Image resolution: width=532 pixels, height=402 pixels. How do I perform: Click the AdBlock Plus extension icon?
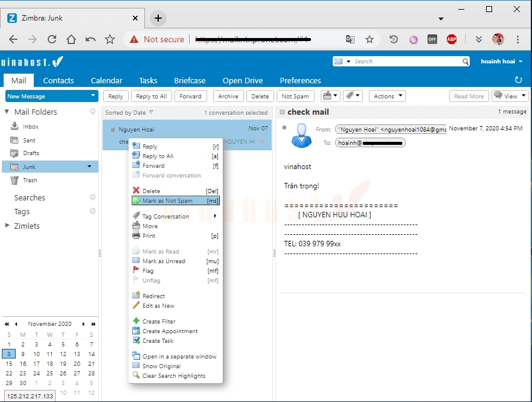coord(451,39)
